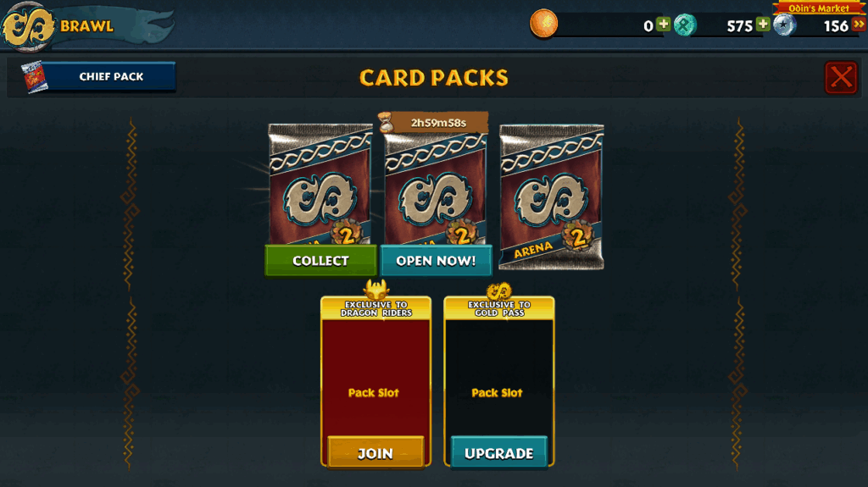Click the Brawl dragon emblem icon
Screen dimensions: 868x487
[x=28, y=26]
